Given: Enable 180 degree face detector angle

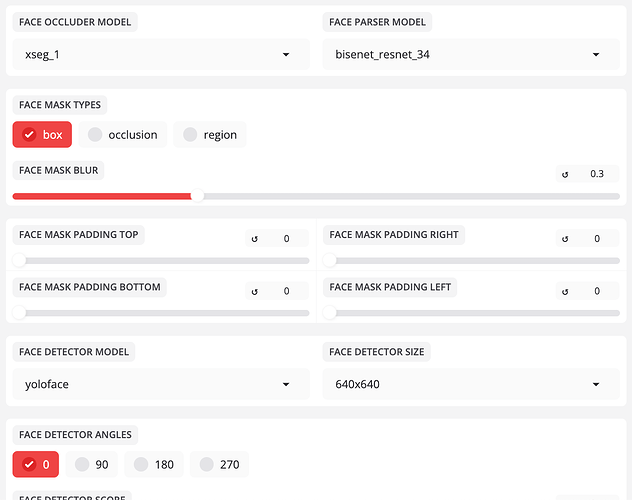Looking at the screenshot, I should pos(154,465).
